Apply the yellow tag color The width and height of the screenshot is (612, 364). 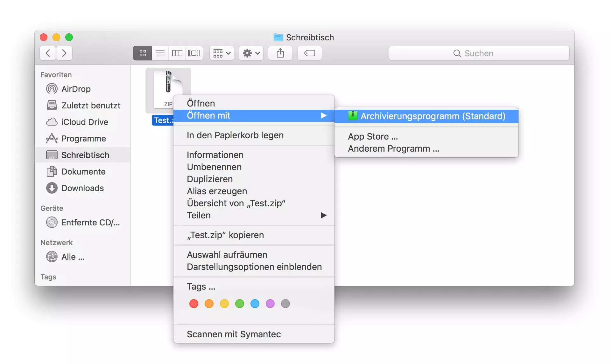pos(224,304)
